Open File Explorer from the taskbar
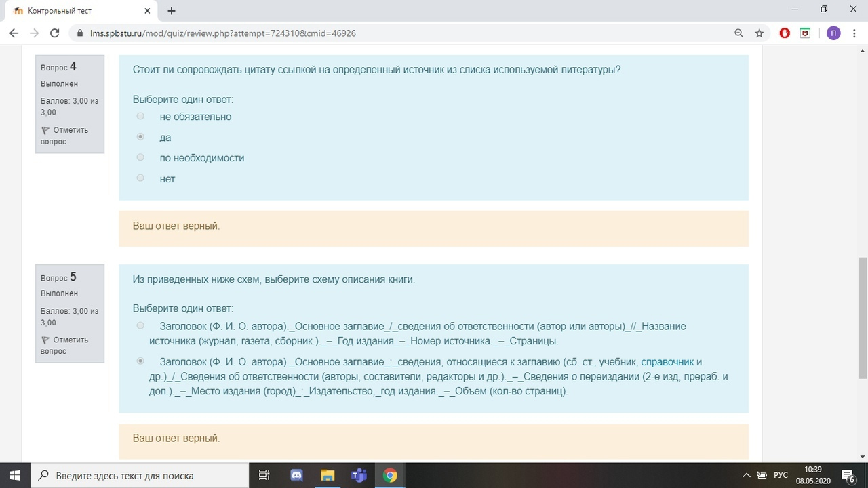 328,475
